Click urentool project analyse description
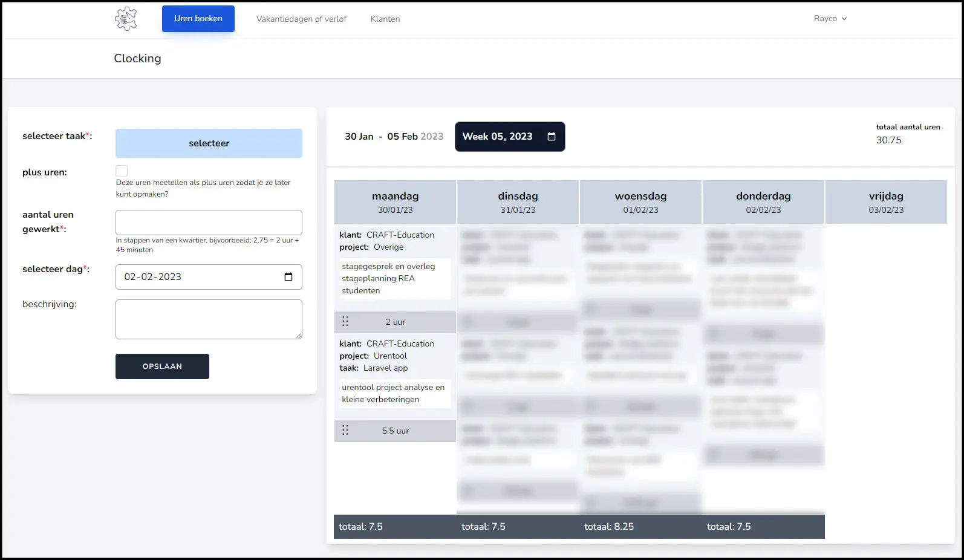 tap(395, 394)
